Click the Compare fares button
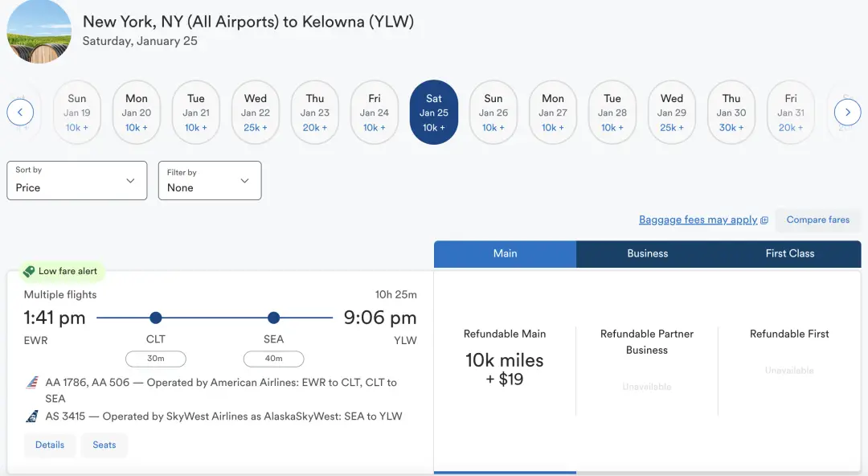 tap(817, 220)
